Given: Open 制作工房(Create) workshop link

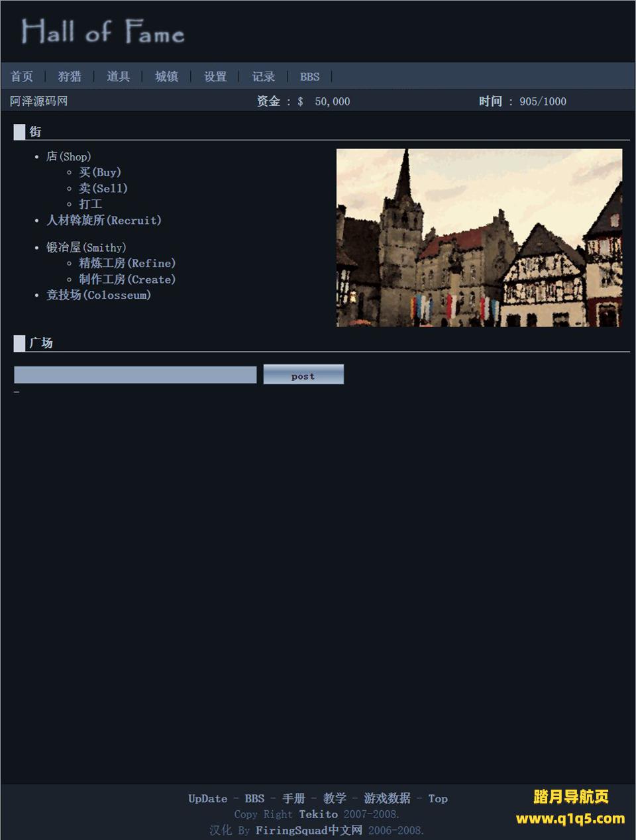Looking at the screenshot, I should 127,279.
